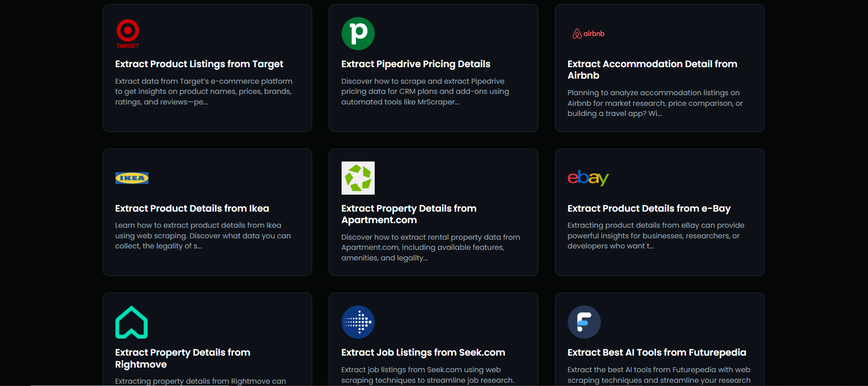Open 'Extract Pipedrive Pricing Details'

pyautogui.click(x=416, y=64)
